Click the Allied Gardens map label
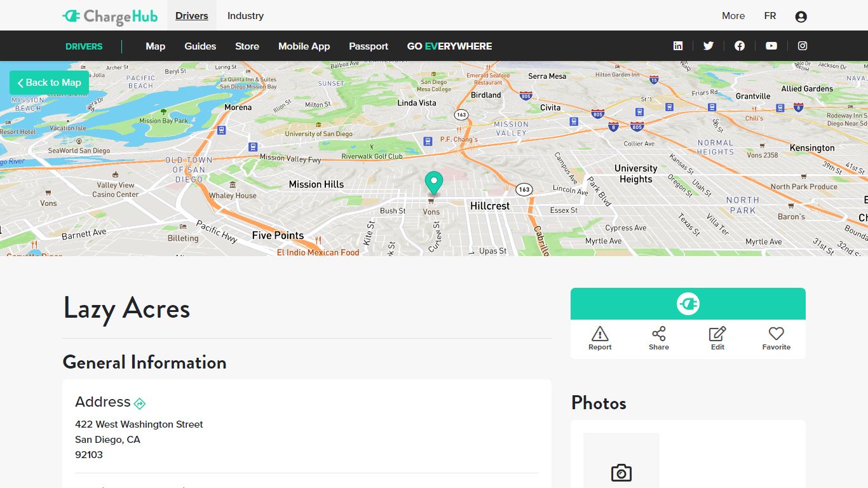 point(807,88)
